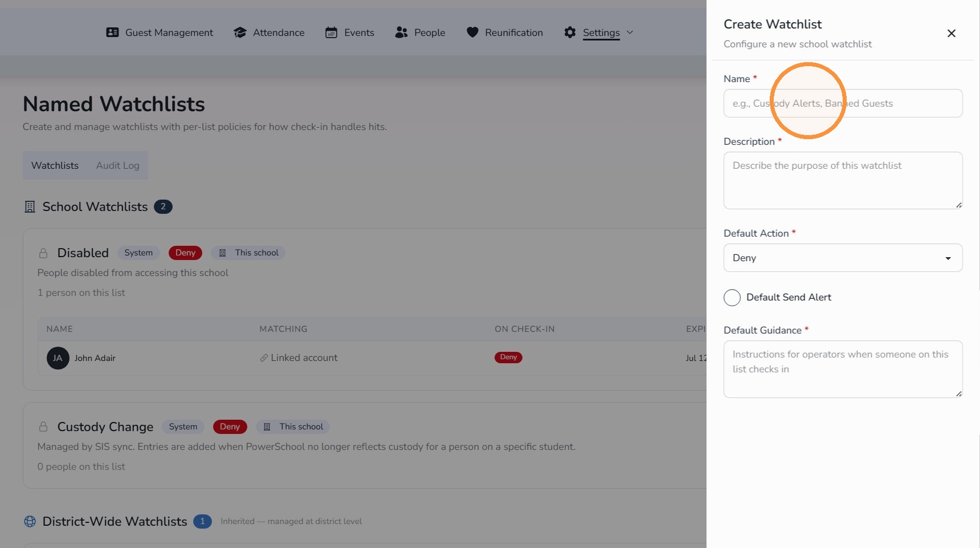Click '0 people on this list' text
Image resolution: width=980 pixels, height=548 pixels.
click(x=81, y=467)
